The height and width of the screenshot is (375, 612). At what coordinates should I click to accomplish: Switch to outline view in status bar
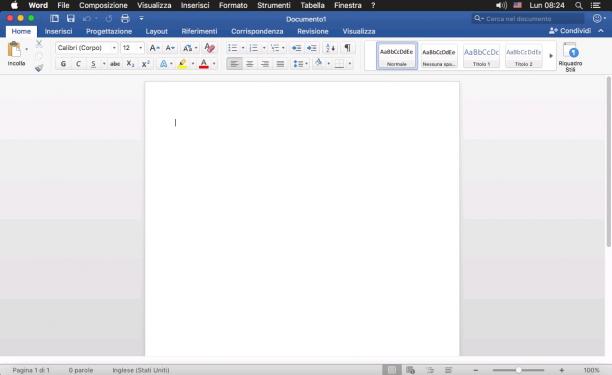tap(430, 370)
